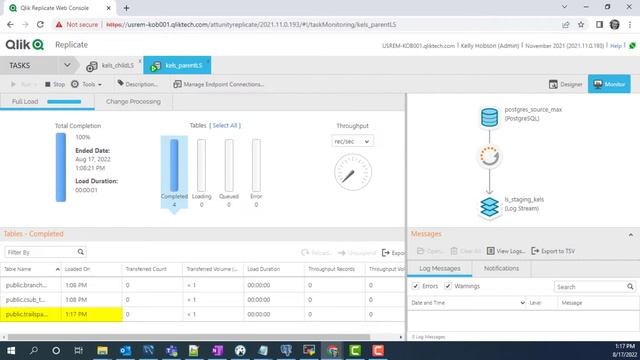Click the filter search magnifier icon
The image size is (640, 360).
81,252
